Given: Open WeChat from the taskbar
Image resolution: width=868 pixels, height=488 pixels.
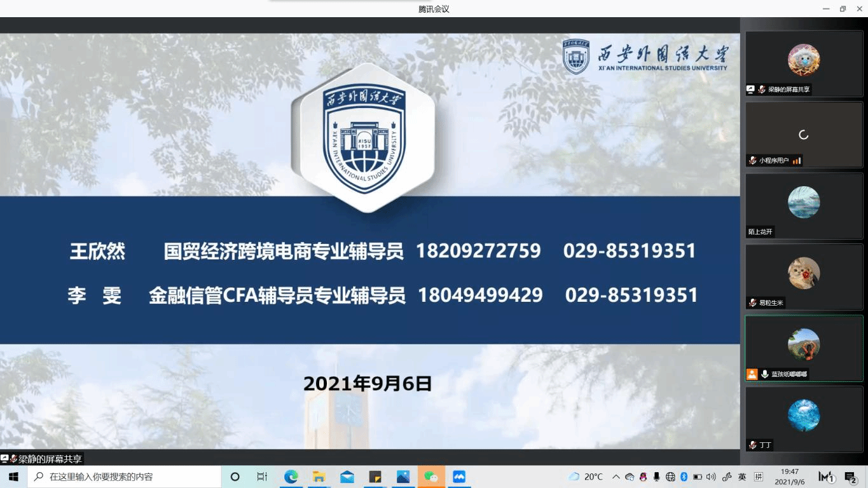Looking at the screenshot, I should tap(431, 477).
